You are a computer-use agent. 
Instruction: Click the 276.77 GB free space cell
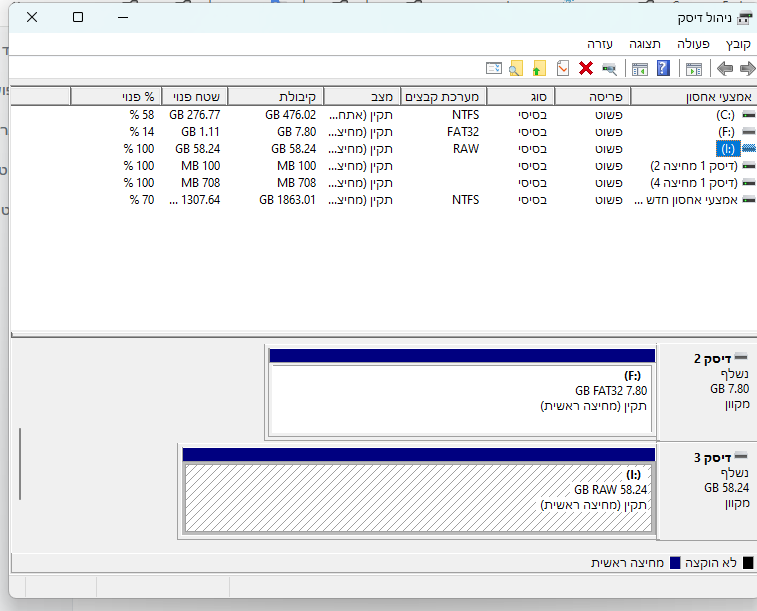click(x=195, y=115)
